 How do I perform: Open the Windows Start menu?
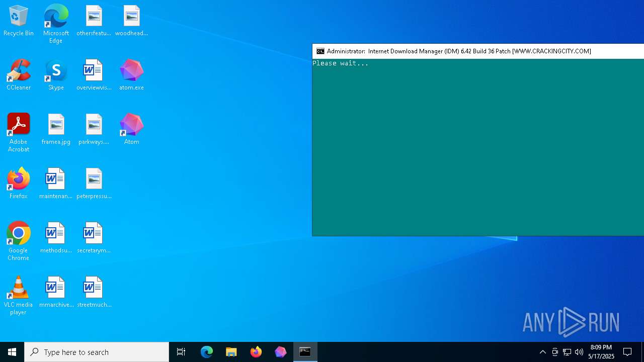point(12,352)
